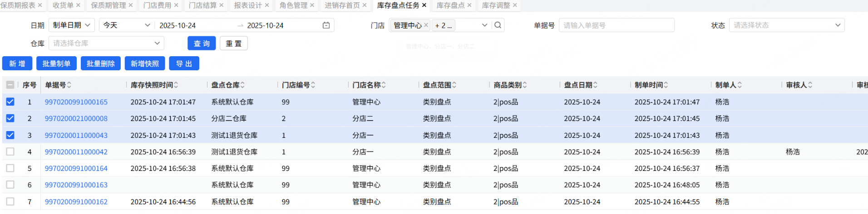Focus the 请输入单据号 input field
This screenshot has height=214, width=868.
click(616, 25)
